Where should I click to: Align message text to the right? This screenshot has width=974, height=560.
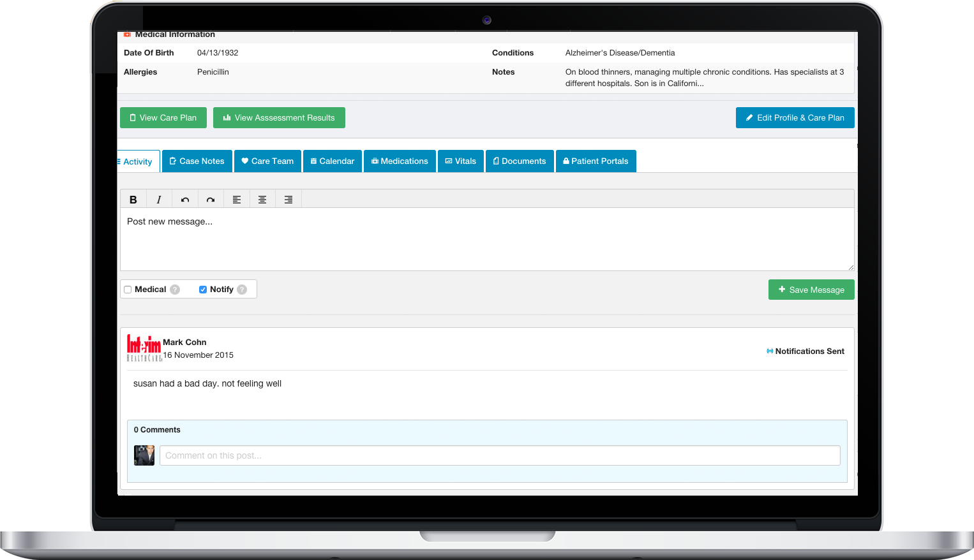click(x=288, y=200)
